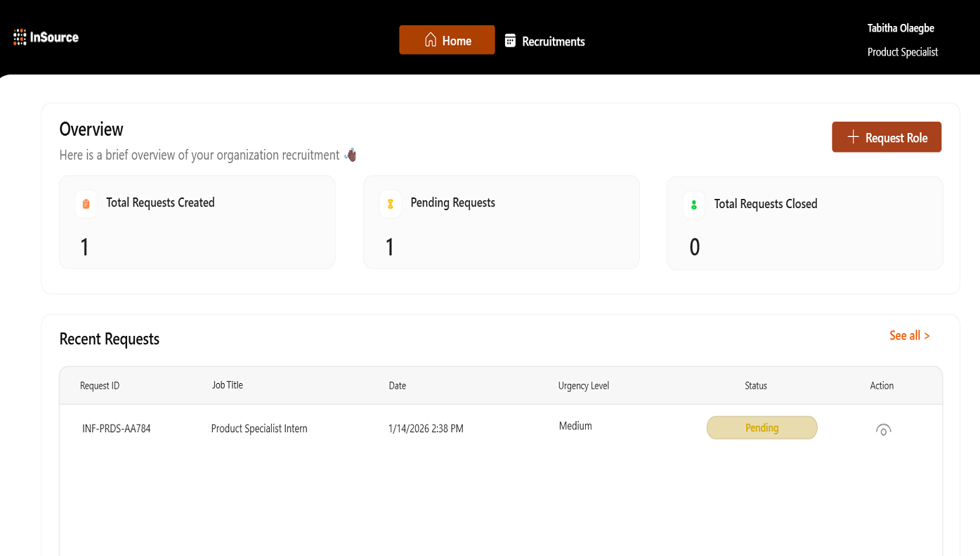Select the Request ID column header
Screen dimensions: 980x556
coord(100,385)
